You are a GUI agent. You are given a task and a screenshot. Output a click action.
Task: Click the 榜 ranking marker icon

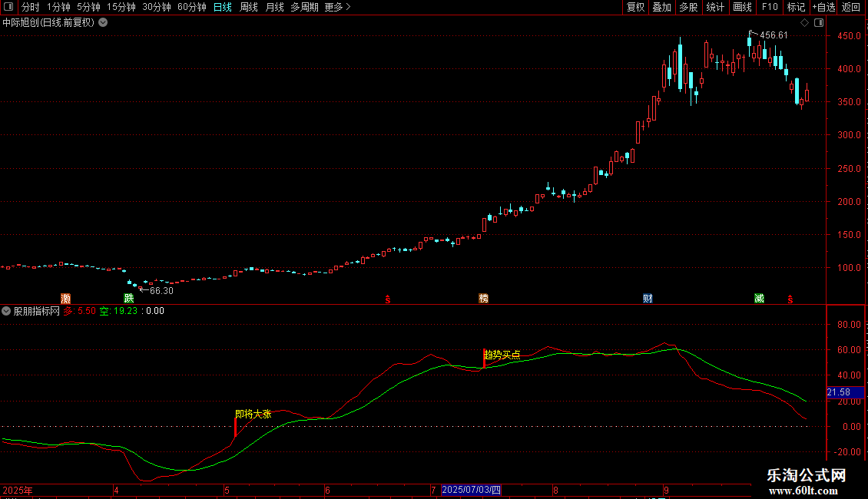483,299
